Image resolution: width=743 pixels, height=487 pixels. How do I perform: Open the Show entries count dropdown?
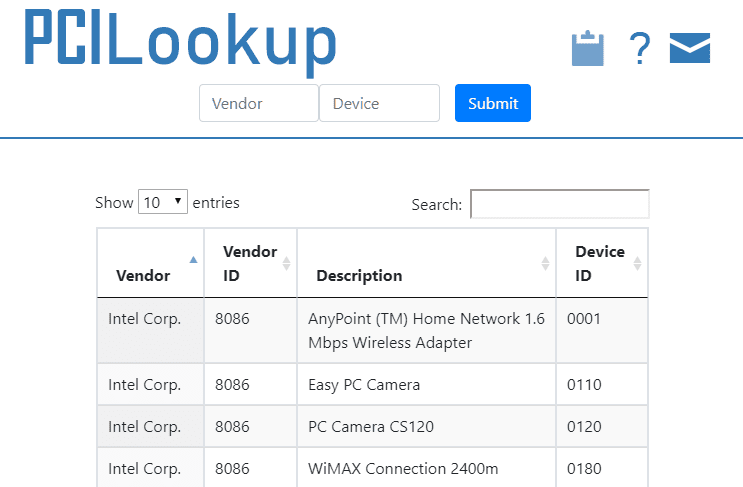click(x=163, y=202)
